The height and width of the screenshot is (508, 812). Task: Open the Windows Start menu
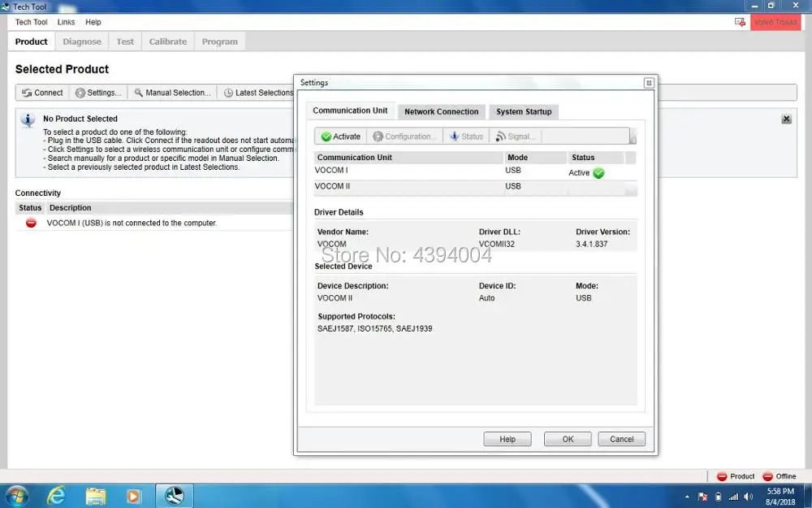point(16,496)
